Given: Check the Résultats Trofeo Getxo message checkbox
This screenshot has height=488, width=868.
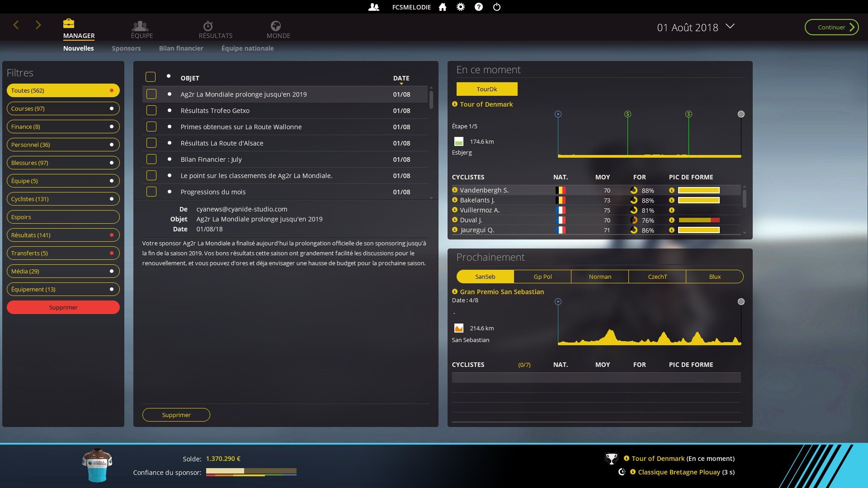Looking at the screenshot, I should (151, 111).
